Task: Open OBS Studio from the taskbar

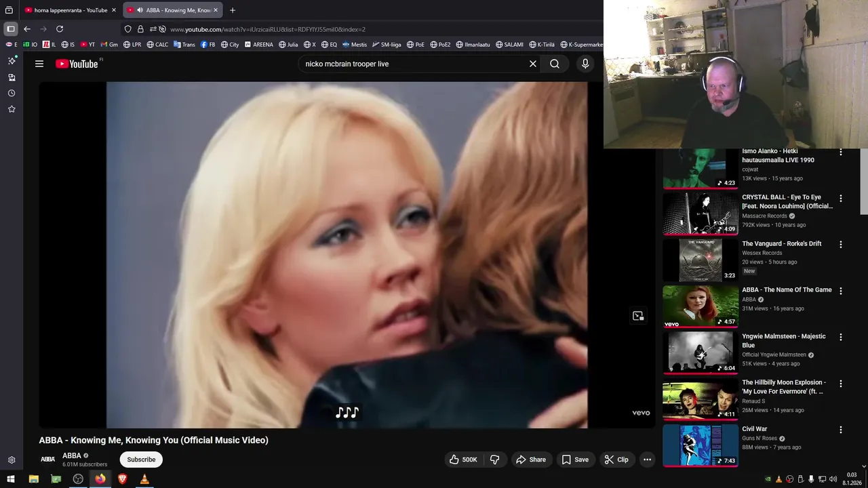Action: coord(78,479)
